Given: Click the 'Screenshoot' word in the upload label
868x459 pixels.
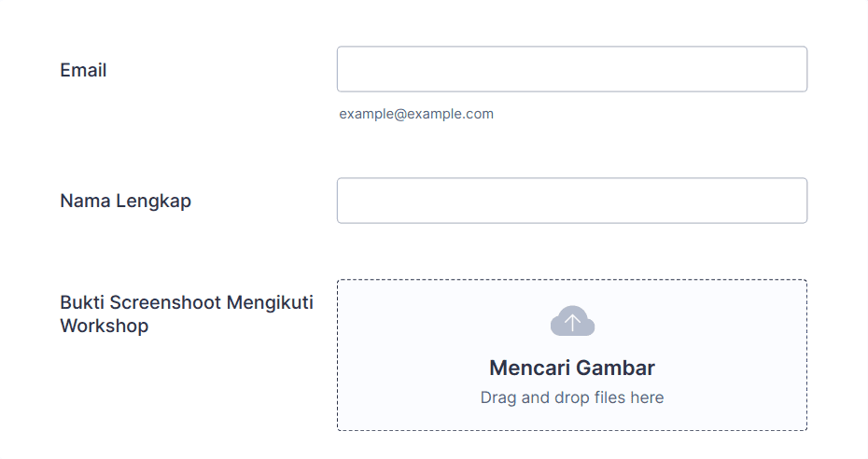Looking at the screenshot, I should coord(165,302).
